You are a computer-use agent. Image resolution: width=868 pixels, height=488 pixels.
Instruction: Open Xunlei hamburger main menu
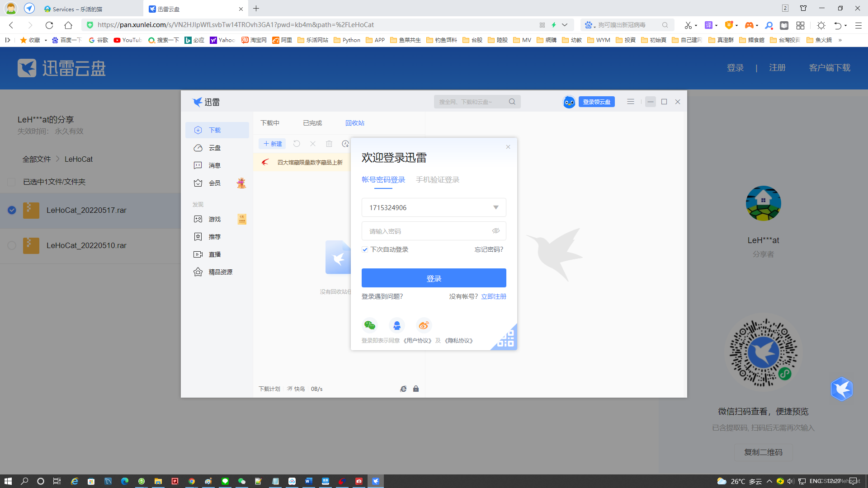630,102
